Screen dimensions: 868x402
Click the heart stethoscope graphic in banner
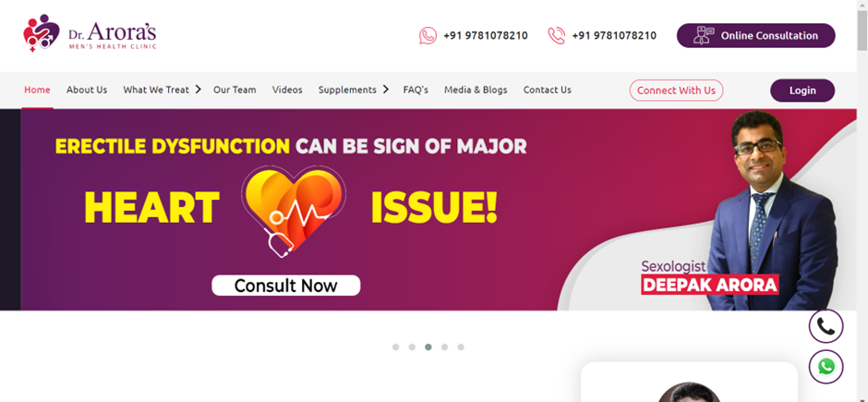pos(294,212)
